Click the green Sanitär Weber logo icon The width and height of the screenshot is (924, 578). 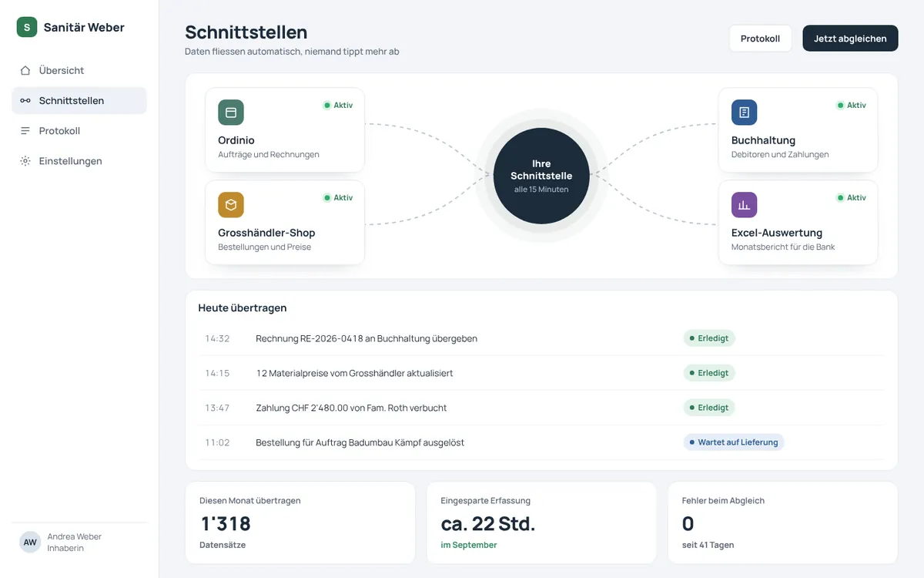click(x=27, y=27)
